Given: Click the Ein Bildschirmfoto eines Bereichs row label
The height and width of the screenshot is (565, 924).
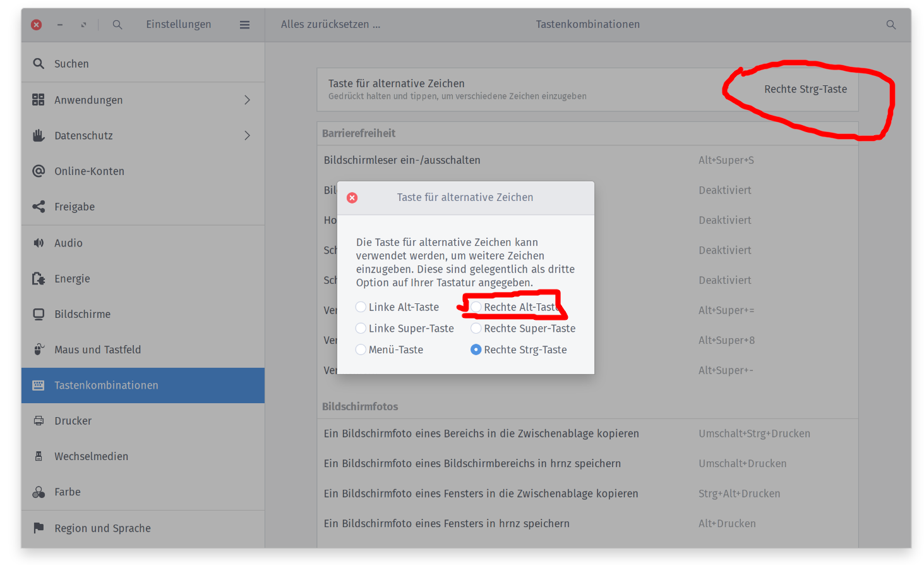Looking at the screenshot, I should [x=481, y=434].
